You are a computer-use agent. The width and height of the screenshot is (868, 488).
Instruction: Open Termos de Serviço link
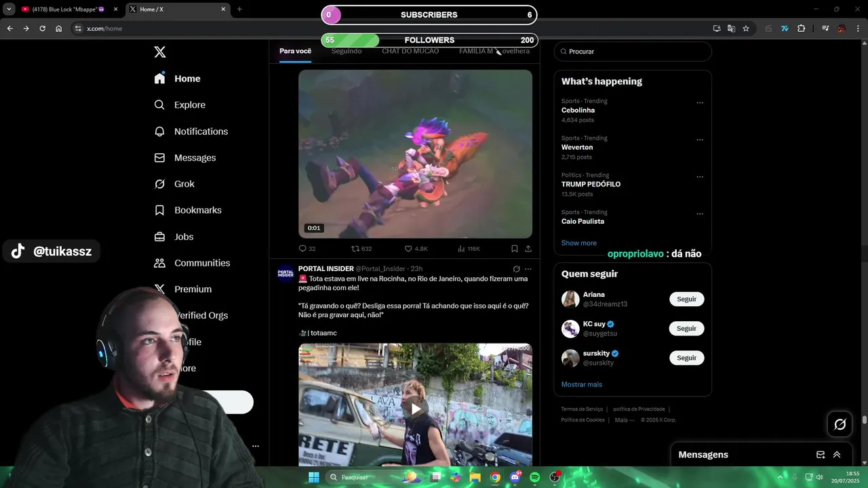582,409
